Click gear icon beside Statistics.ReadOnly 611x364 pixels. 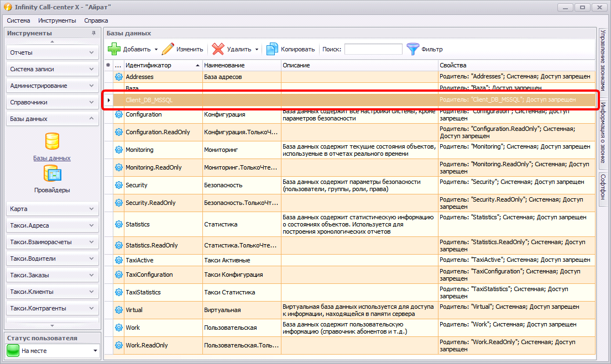coord(119,245)
